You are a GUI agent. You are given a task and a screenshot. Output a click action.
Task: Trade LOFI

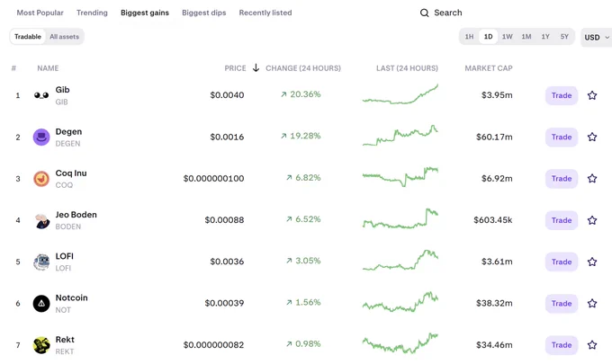562,262
